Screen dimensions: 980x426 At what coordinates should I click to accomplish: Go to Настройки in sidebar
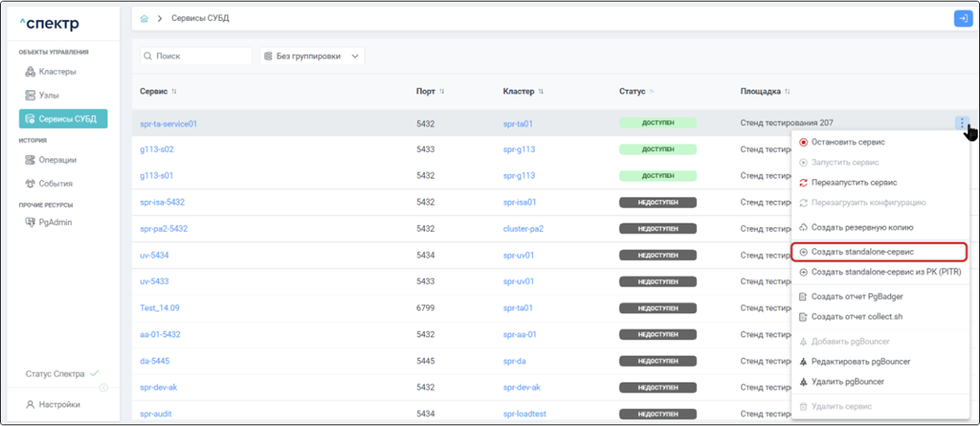pos(59,404)
